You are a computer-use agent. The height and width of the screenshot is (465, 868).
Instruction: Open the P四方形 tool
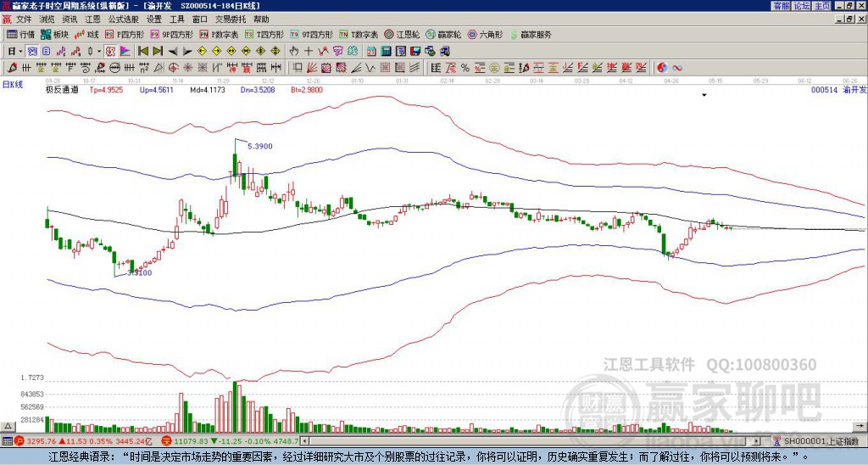pyautogui.click(x=124, y=35)
